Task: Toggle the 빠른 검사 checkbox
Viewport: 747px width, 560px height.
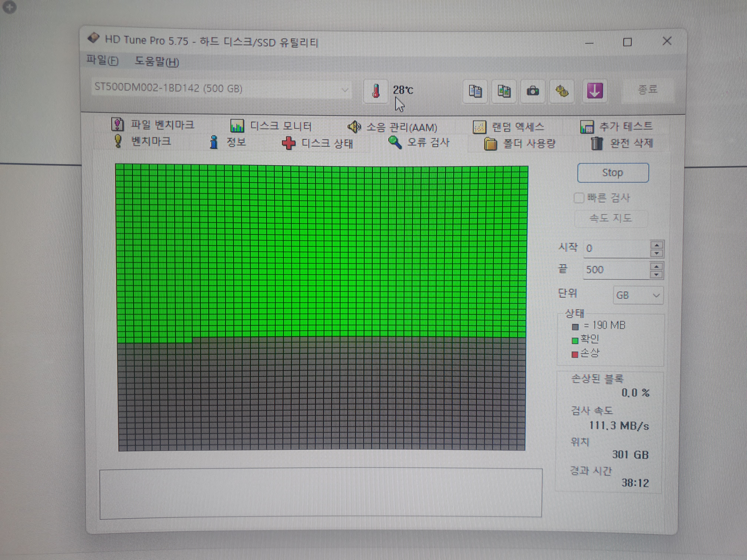Action: pos(578,198)
